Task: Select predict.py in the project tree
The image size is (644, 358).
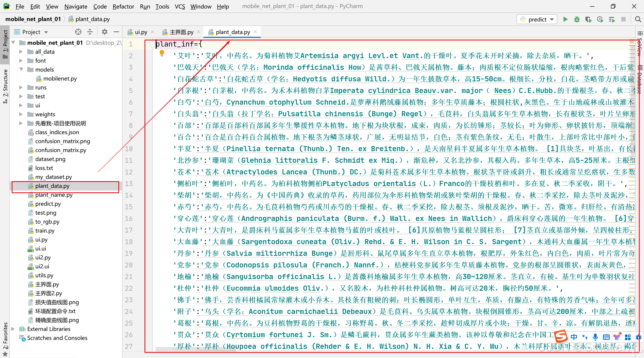Action: pyautogui.click(x=48, y=204)
